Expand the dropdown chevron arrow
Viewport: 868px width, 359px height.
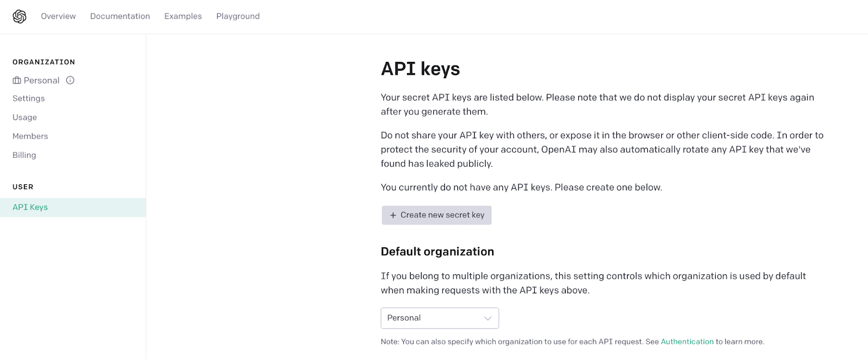click(x=488, y=318)
